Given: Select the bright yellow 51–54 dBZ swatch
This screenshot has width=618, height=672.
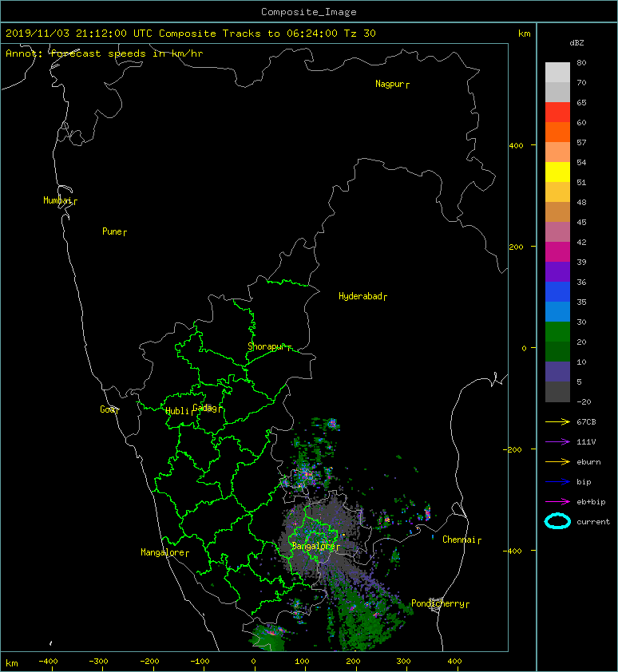Looking at the screenshot, I should pos(557,172).
